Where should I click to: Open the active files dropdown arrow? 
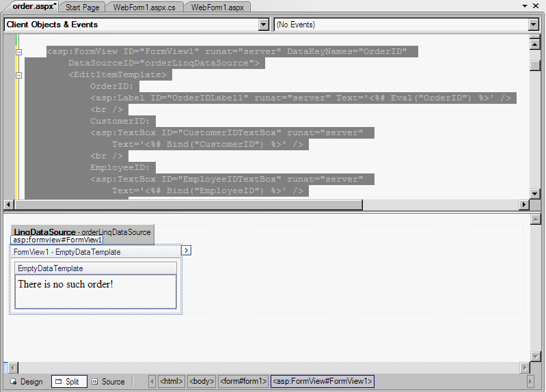click(525, 6)
